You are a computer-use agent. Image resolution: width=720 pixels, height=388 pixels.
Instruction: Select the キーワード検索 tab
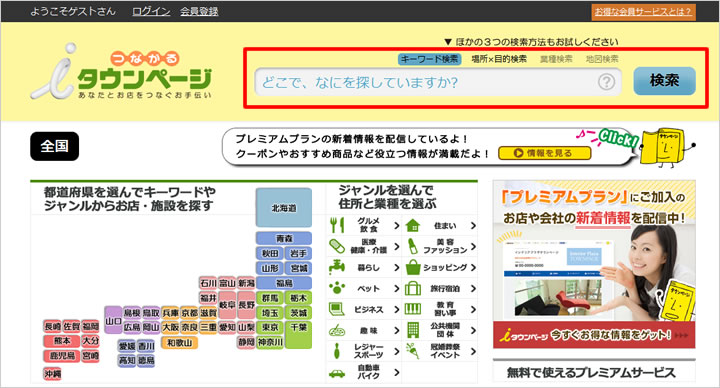coord(429,59)
